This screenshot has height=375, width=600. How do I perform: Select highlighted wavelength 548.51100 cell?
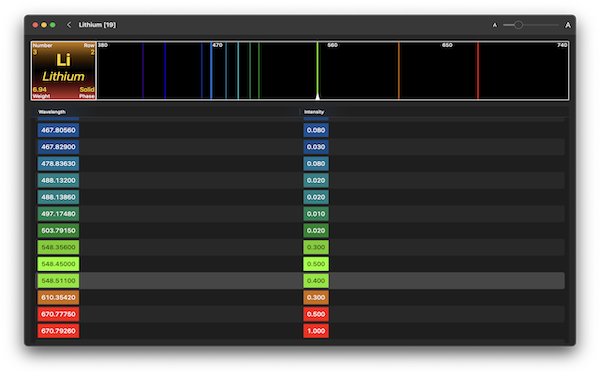coord(59,280)
